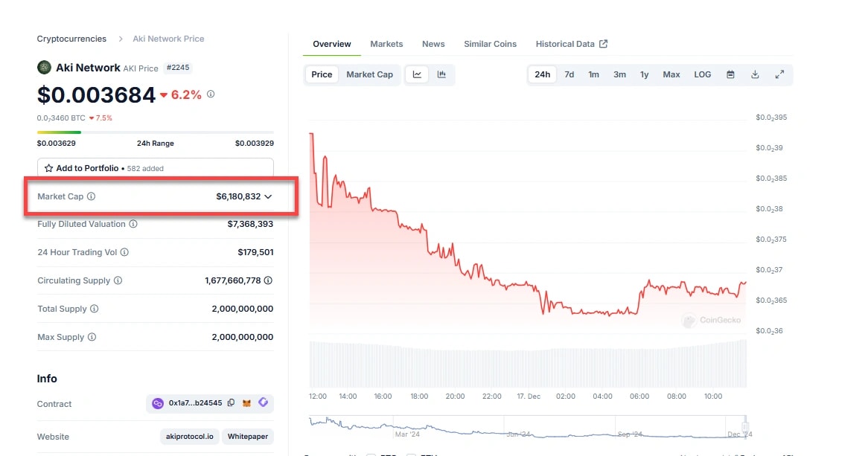The image size is (868, 456).
Task: Choose the 1y time range
Action: coord(644,74)
